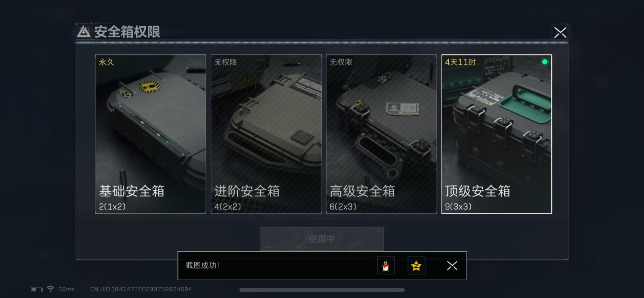This screenshot has width=644, height=298.
Task: Click the 4天11时 remaining time label
Action: point(460,62)
